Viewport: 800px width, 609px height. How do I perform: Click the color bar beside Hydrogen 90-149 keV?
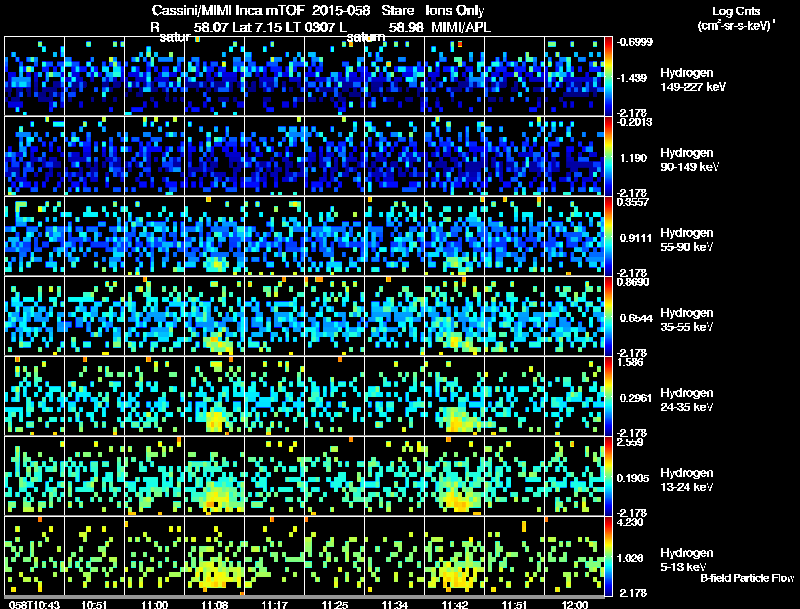point(608,156)
